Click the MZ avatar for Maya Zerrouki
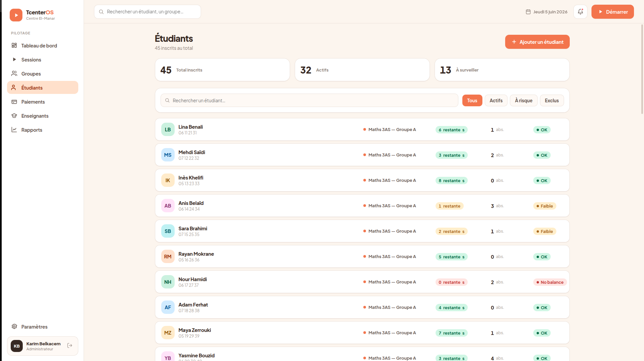 tap(168, 333)
